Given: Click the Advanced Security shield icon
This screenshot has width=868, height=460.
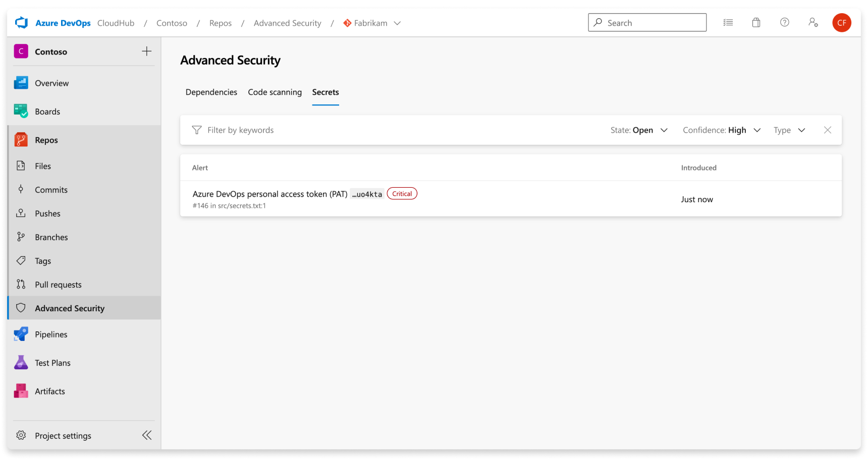Looking at the screenshot, I should [x=21, y=308].
